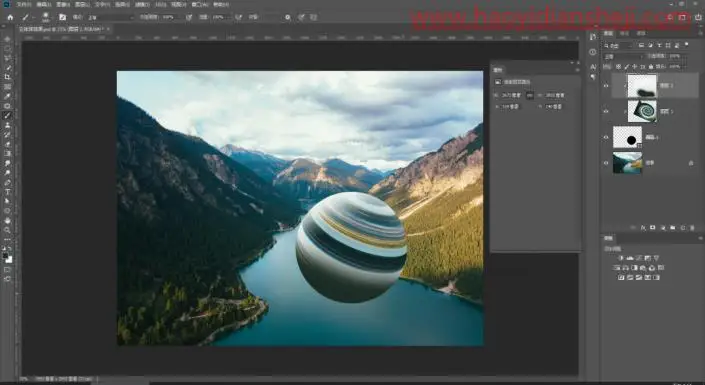Screen dimensions: 705x385
Task: Select the Eyedropper tool
Action: [x=7, y=96]
